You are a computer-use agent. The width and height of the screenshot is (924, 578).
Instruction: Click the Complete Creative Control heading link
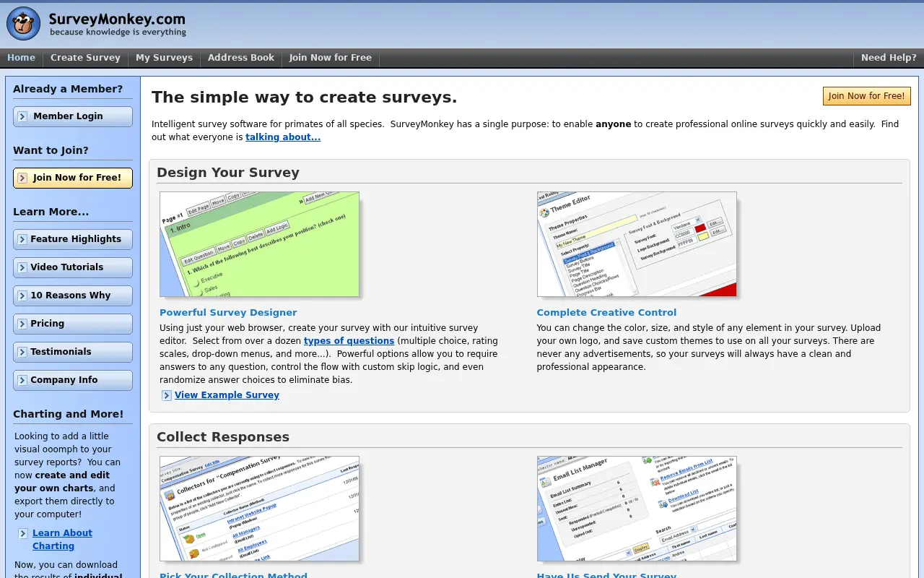[x=606, y=313]
